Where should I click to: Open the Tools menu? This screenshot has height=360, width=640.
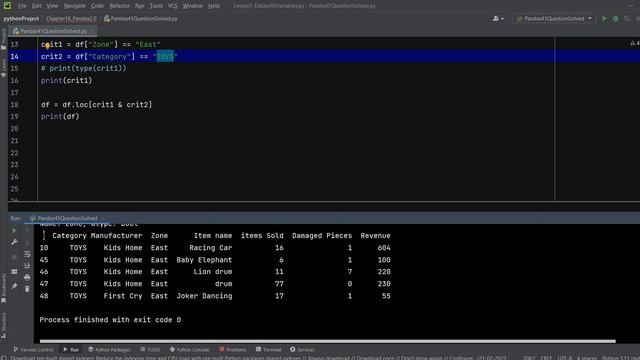point(156,6)
